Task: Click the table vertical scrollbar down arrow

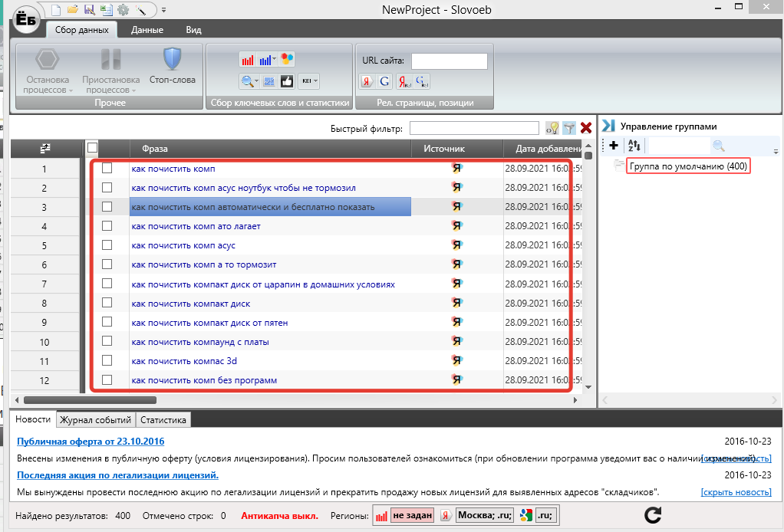Action: (x=588, y=387)
